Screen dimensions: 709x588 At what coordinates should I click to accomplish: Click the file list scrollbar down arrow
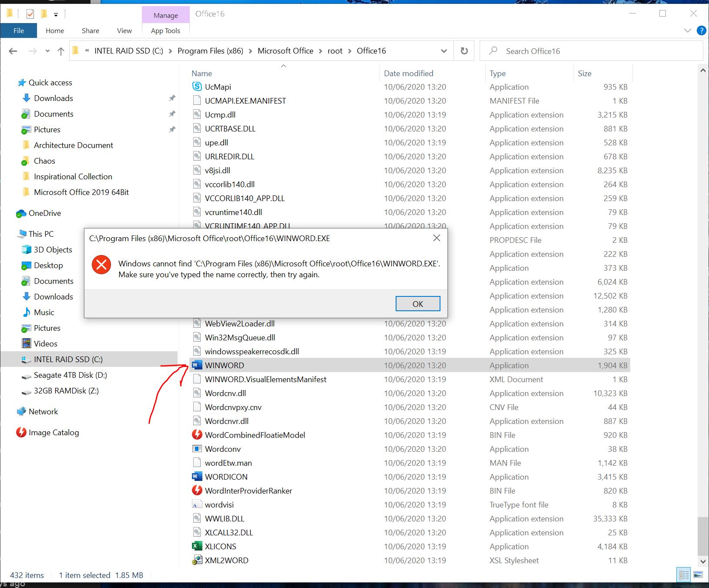coord(702,561)
